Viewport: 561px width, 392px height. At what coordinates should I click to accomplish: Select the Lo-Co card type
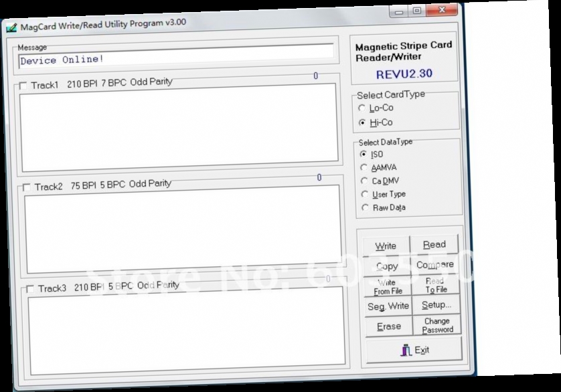point(362,108)
